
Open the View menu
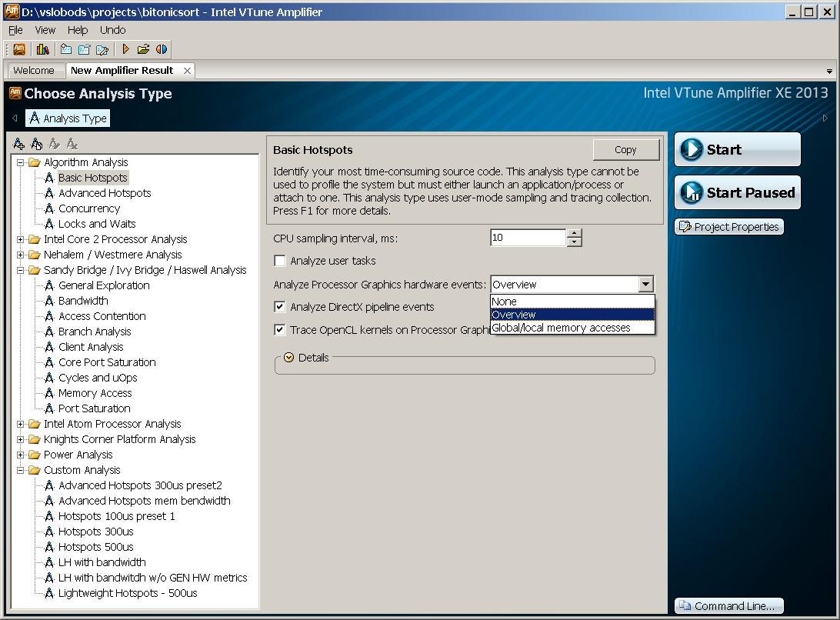(45, 30)
